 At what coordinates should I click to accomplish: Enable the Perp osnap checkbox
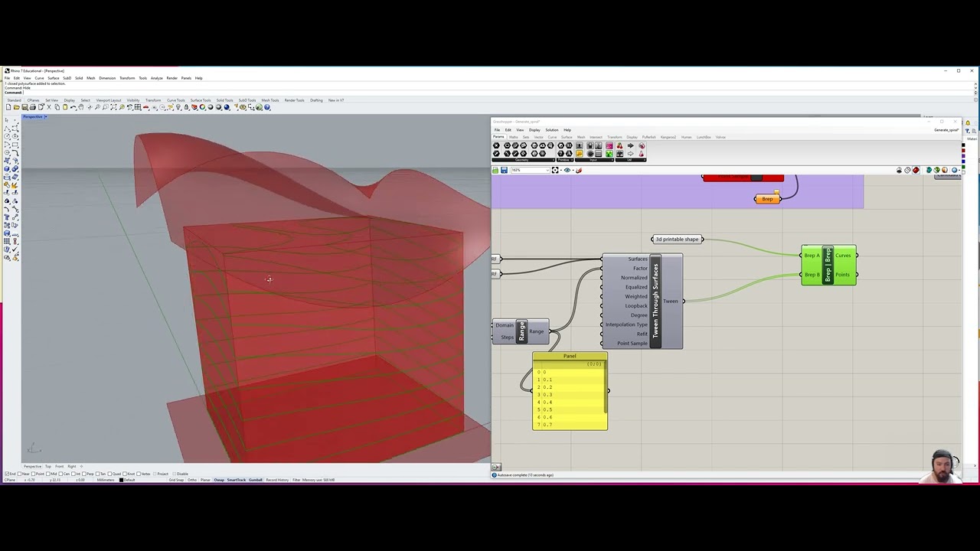click(x=84, y=474)
